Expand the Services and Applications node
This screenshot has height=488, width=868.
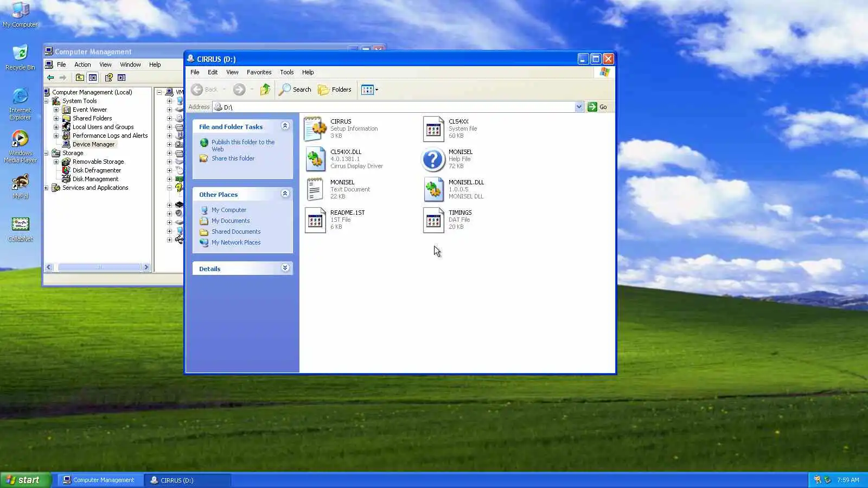[46, 188]
